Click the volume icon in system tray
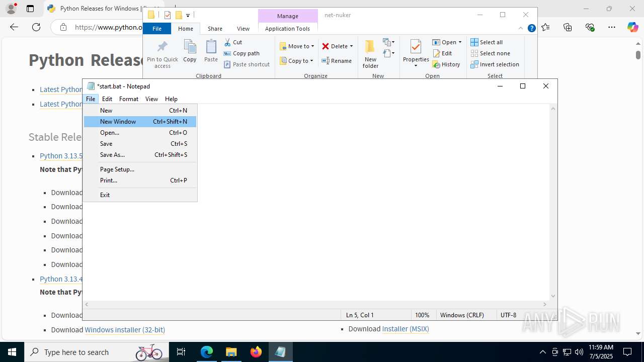Viewport: 644px width, 362px height. [x=579, y=352]
